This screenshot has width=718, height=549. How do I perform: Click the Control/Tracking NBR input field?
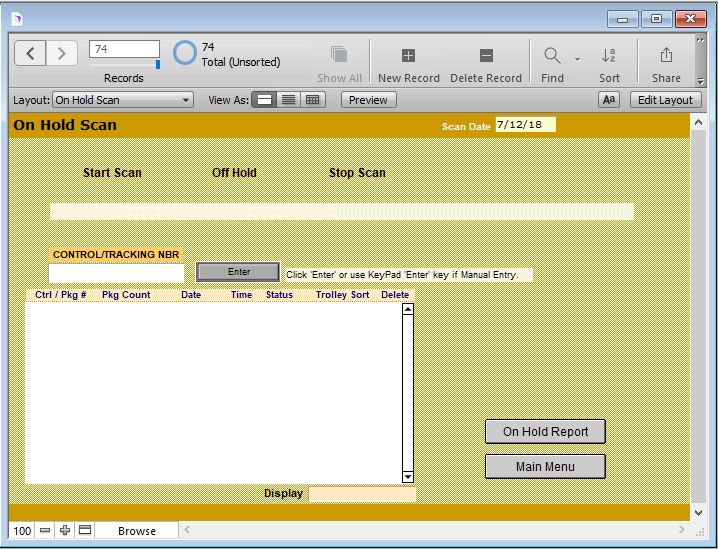point(117,273)
